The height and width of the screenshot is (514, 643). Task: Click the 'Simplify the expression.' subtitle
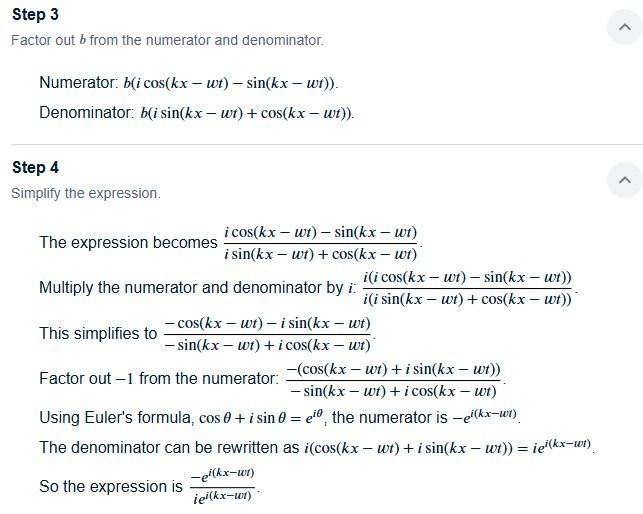coord(86,193)
